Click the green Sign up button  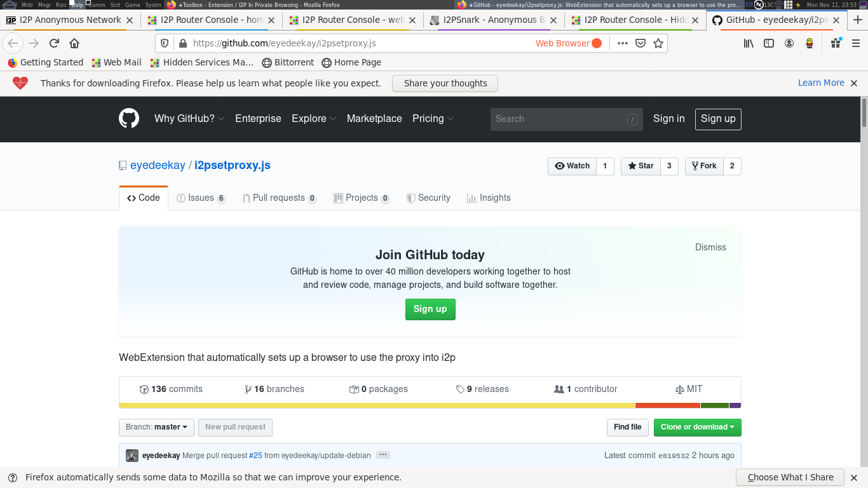click(430, 309)
